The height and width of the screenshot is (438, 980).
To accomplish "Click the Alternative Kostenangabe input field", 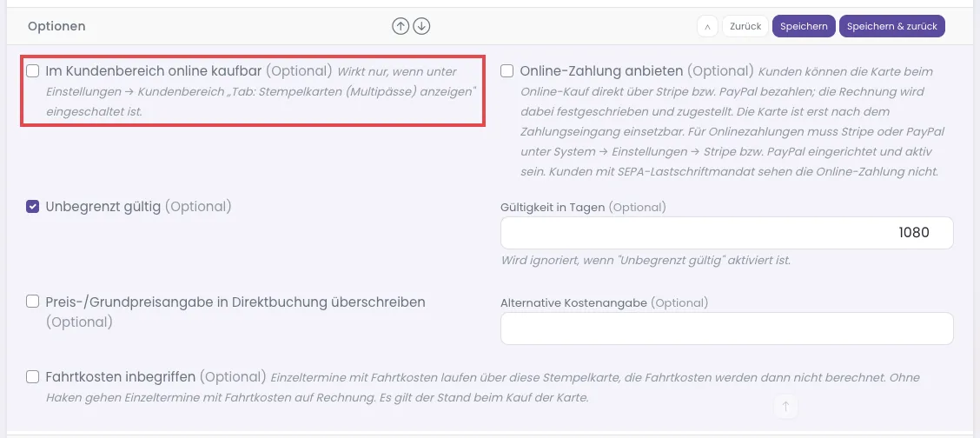I will point(727,328).
